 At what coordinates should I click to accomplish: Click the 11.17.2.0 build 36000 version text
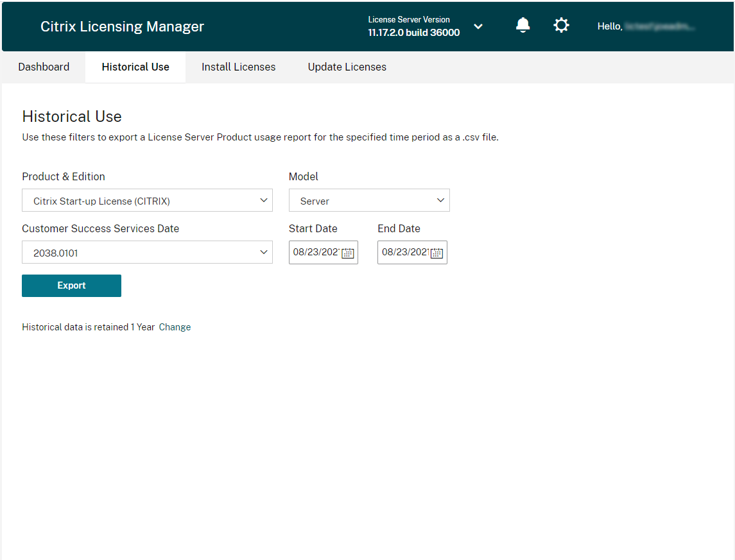pos(413,33)
